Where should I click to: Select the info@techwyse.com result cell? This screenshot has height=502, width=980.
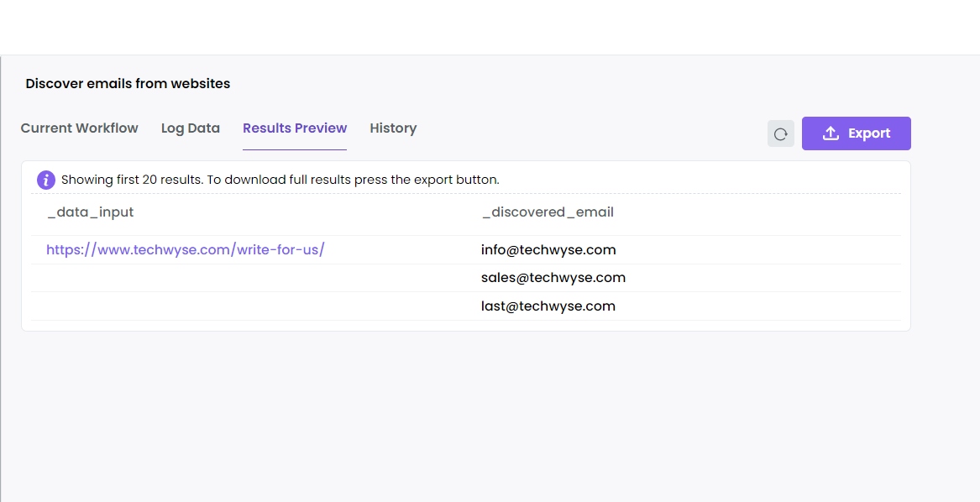point(548,249)
